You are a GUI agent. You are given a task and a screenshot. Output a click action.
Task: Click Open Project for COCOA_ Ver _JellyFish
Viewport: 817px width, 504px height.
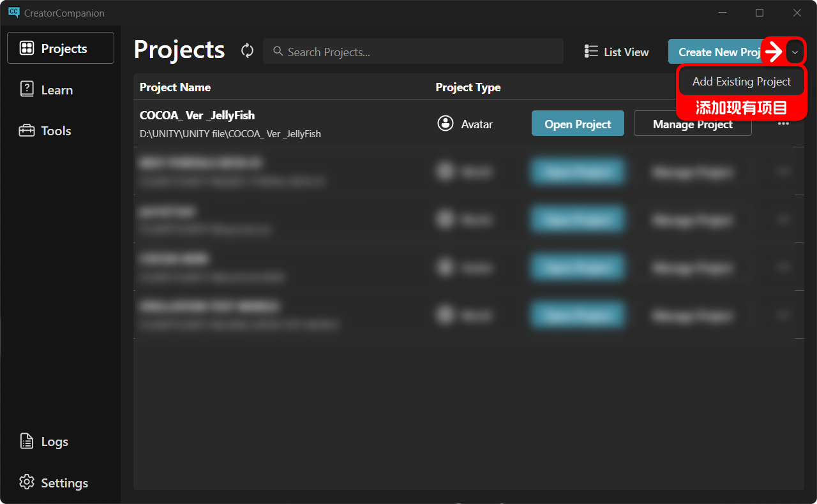pos(578,124)
